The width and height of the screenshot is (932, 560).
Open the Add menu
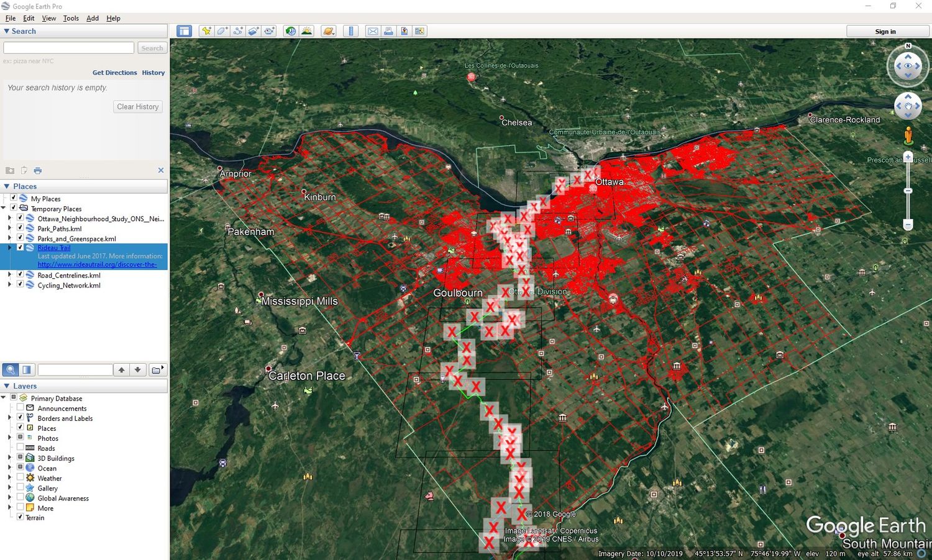tap(92, 18)
